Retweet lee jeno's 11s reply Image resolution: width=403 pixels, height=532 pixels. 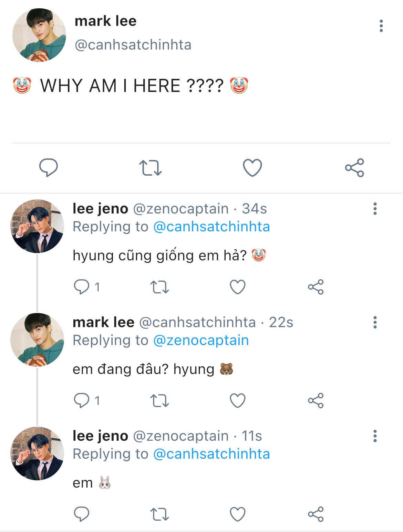point(160,514)
